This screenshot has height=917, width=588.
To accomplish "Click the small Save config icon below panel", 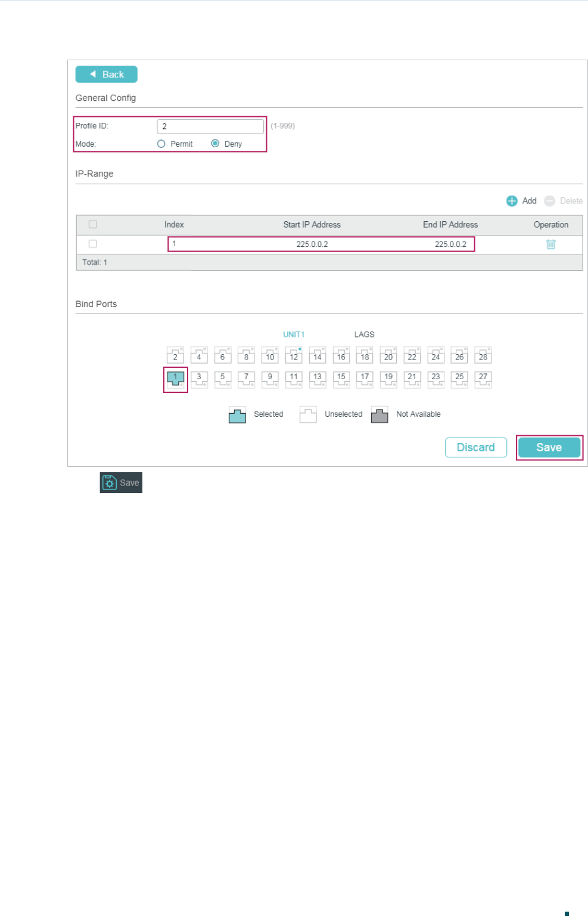I will click(121, 483).
